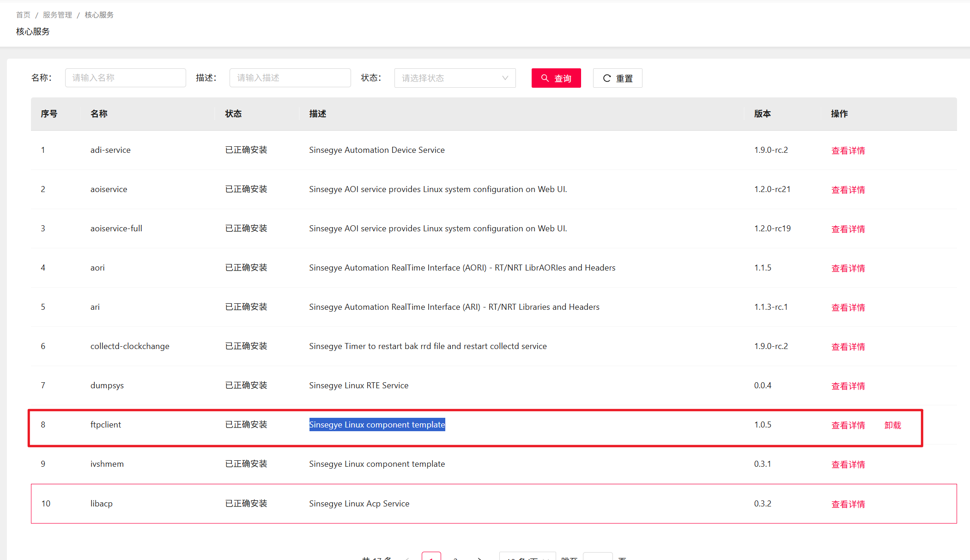Viewport: 970px width, 560px height.
Task: Select the aoiservice-full name cell
Action: (116, 229)
